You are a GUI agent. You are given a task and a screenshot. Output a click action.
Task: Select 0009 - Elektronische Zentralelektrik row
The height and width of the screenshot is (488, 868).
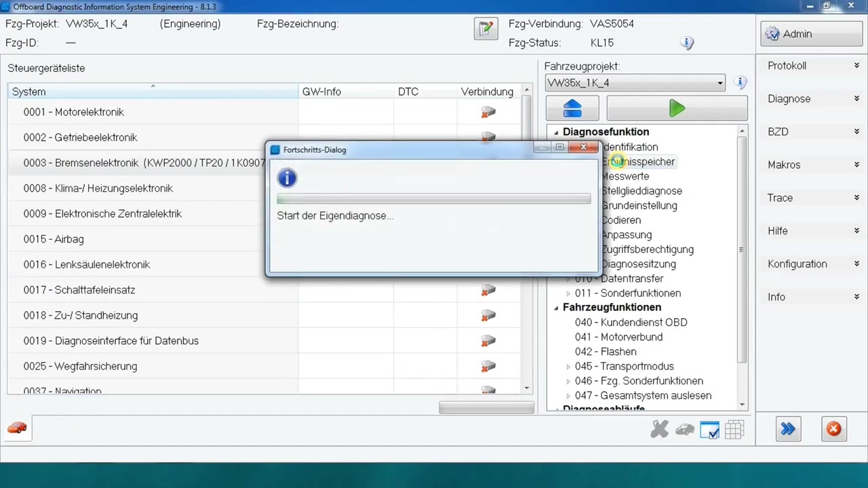coord(136,213)
